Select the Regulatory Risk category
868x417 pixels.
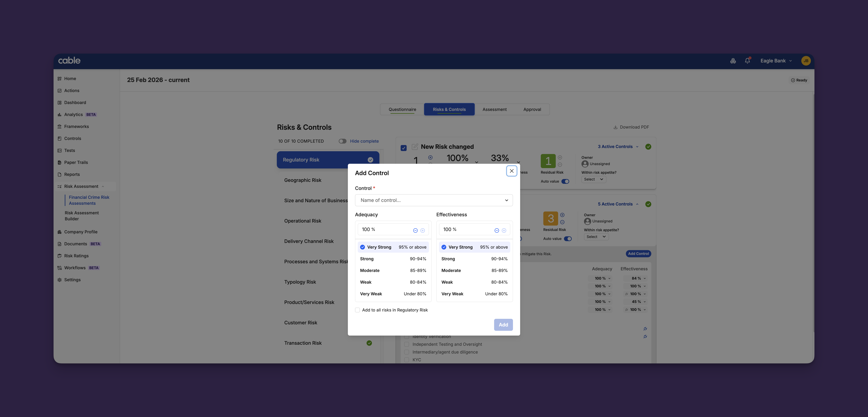click(328, 160)
